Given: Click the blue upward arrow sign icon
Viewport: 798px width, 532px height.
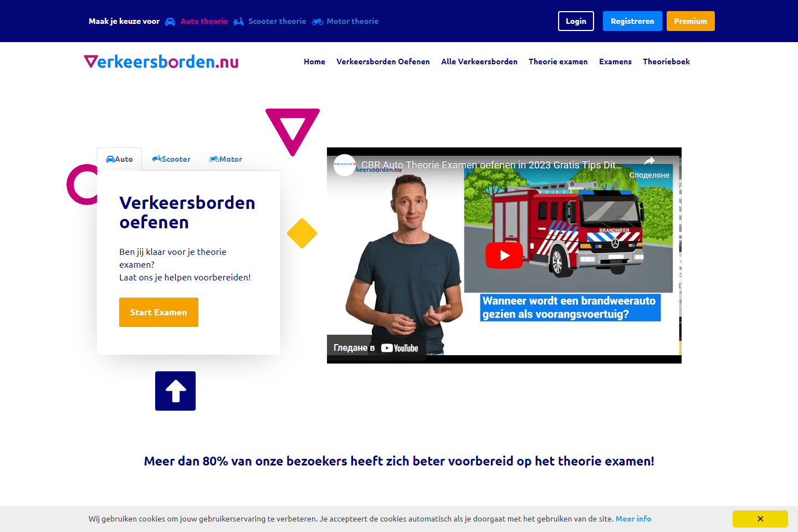Looking at the screenshot, I should 175,391.
